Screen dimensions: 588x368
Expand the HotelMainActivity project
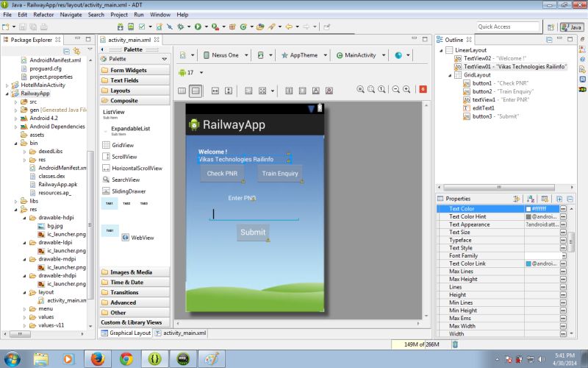point(7,85)
